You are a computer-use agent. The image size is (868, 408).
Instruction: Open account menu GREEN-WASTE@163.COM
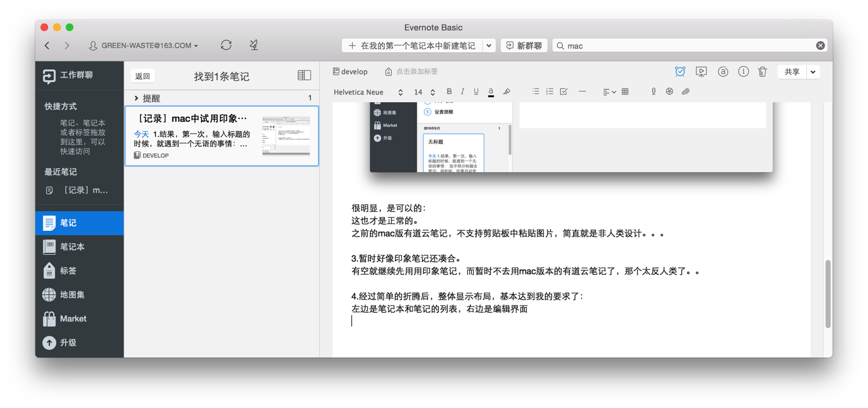tap(144, 45)
